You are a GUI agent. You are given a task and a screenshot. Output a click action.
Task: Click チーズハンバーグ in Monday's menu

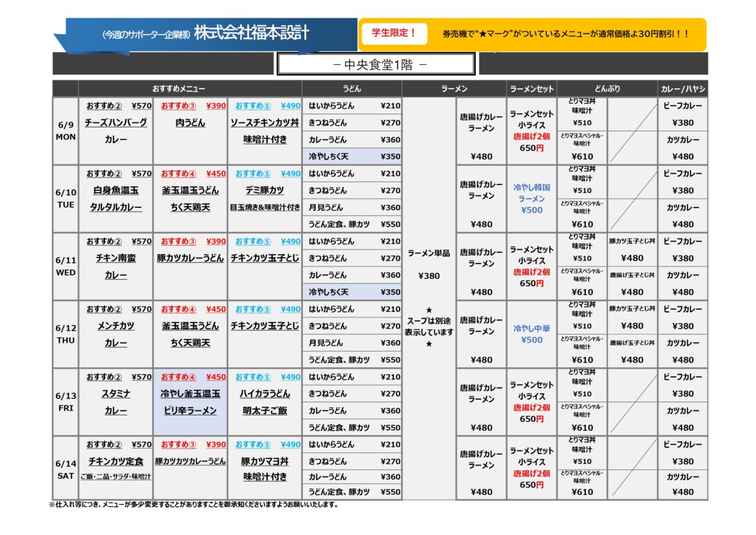click(116, 123)
